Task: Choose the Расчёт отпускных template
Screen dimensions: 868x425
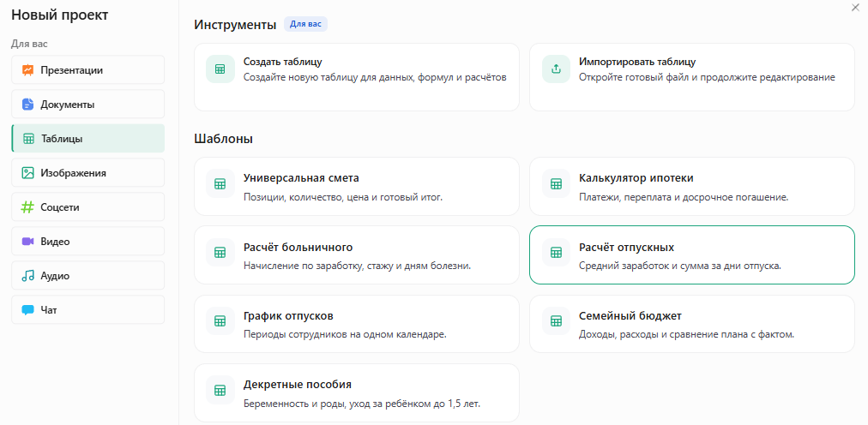Action: pos(692,254)
